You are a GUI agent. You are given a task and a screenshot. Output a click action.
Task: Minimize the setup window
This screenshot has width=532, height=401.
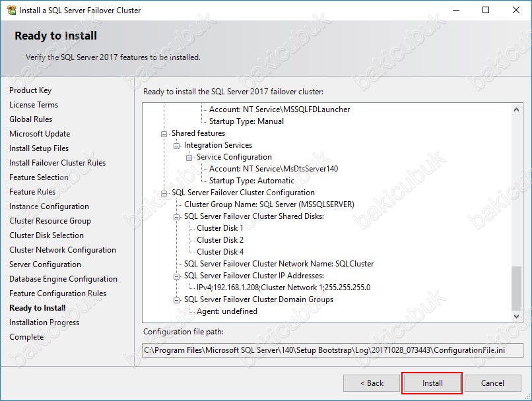pos(456,10)
